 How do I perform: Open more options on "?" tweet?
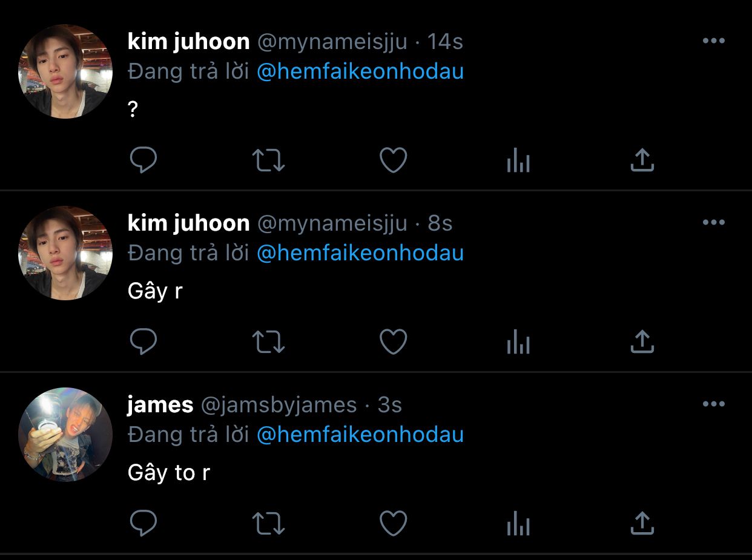[x=714, y=41]
